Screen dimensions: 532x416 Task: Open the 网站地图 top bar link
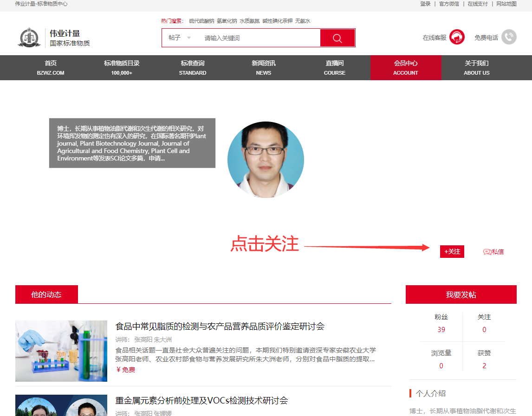click(x=506, y=4)
